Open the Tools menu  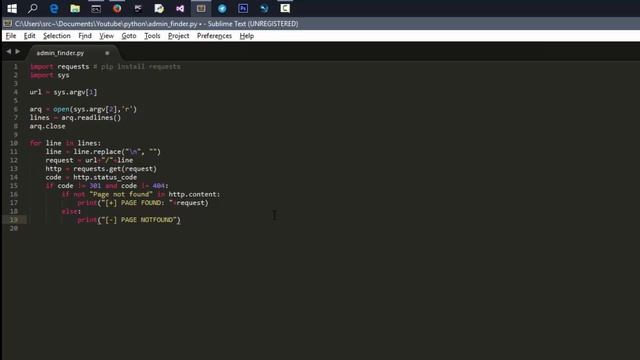[152, 36]
